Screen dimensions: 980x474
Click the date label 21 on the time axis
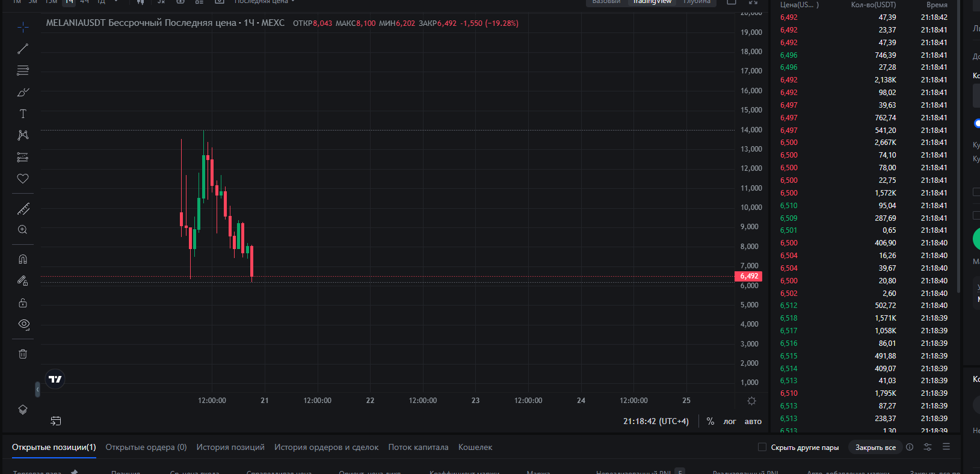(x=265, y=401)
